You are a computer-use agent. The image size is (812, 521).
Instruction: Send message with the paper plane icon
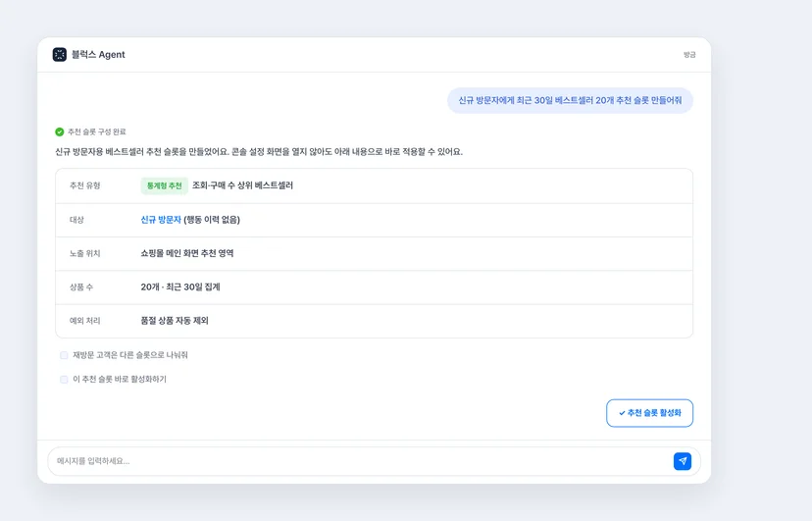coord(682,461)
